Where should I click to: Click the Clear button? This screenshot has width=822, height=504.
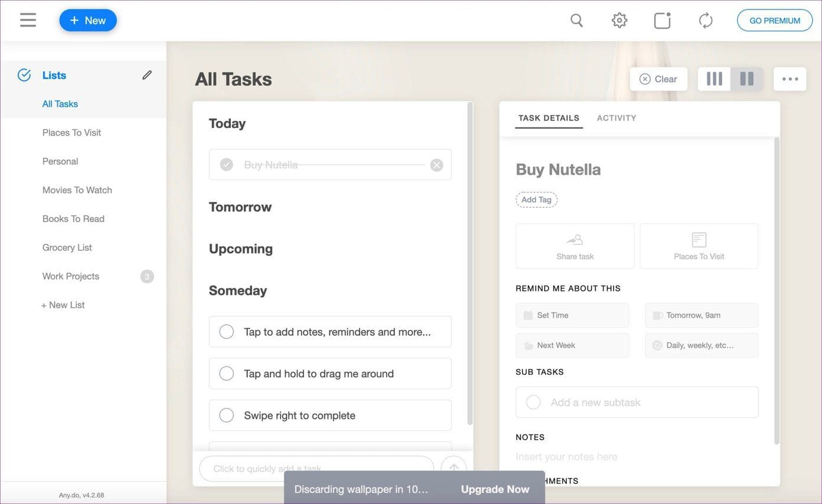[658, 78]
